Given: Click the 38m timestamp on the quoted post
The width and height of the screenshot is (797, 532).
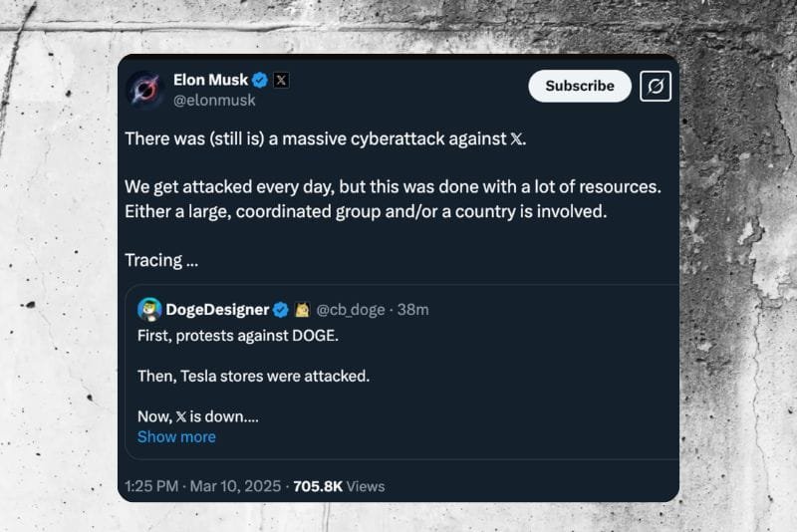Looking at the screenshot, I should tap(412, 310).
